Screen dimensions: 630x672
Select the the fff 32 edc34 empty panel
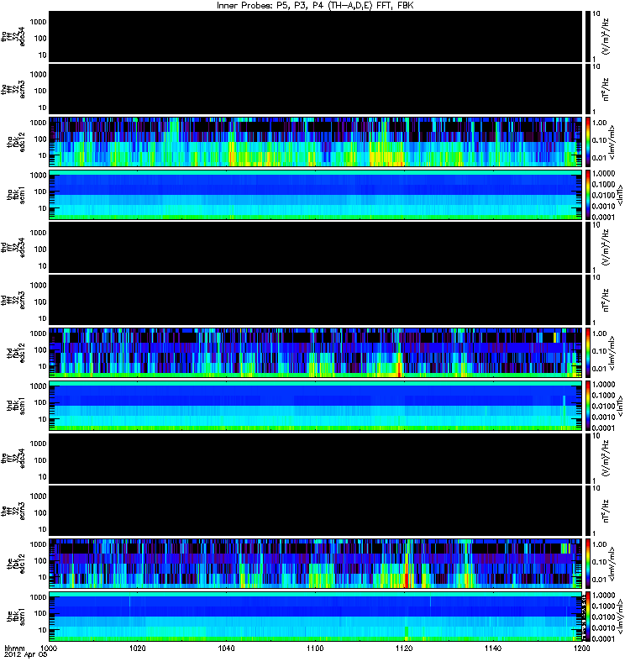tap(316, 459)
